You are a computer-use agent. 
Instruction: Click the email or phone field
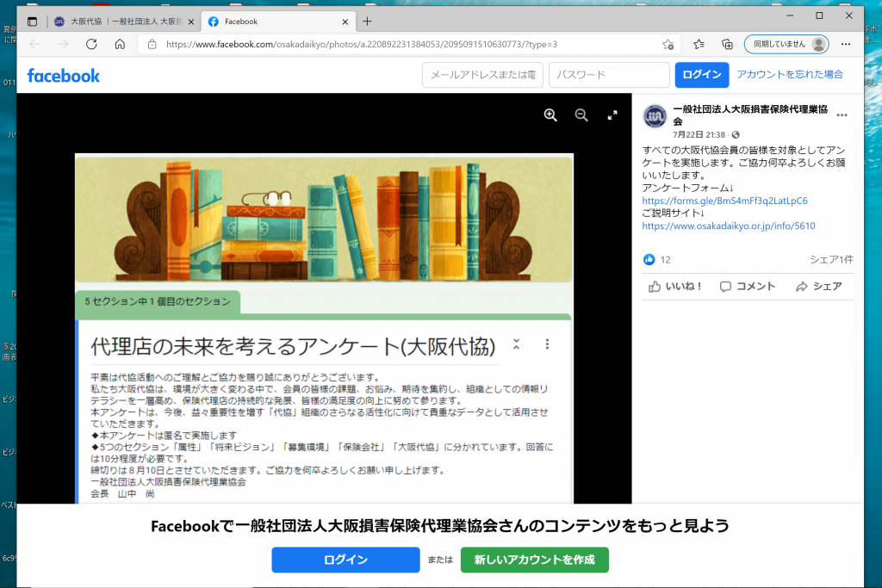click(482, 75)
